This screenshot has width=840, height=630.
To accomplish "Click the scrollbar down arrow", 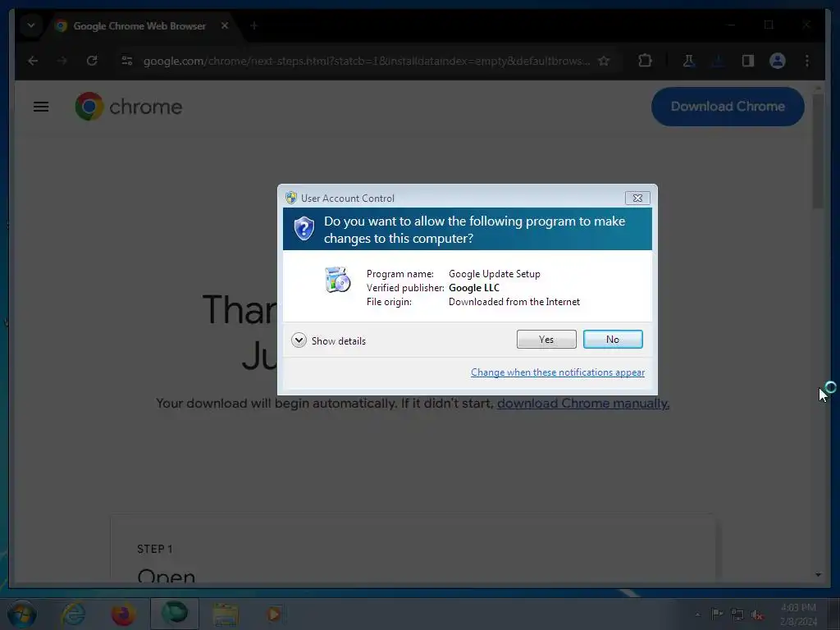I will pos(818,575).
